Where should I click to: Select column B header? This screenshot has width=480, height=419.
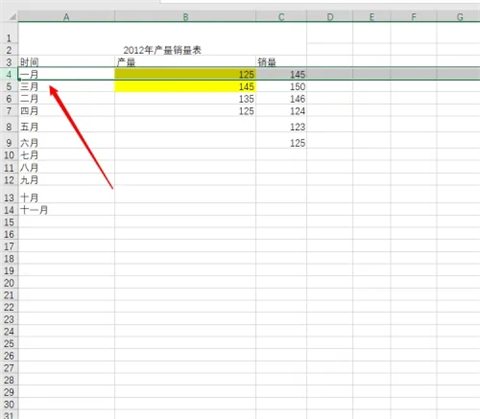point(185,16)
